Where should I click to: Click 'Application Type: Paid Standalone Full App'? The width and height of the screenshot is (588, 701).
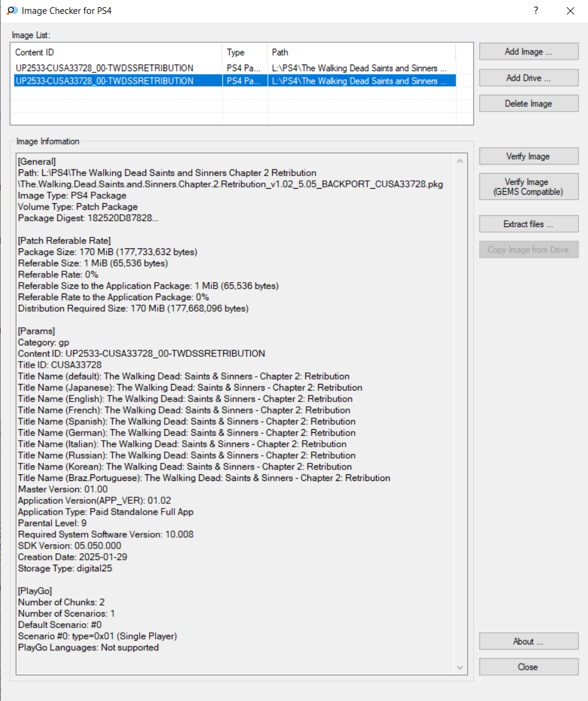106,512
